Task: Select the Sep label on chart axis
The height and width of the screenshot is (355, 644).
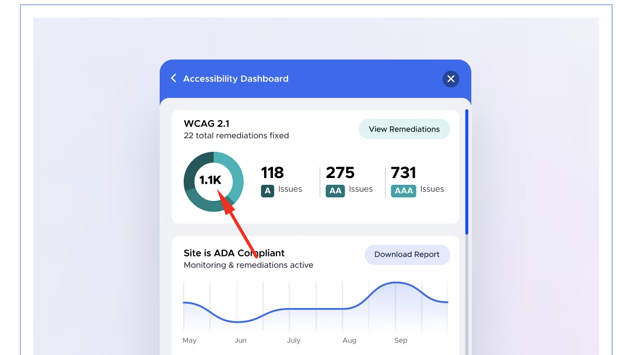Action: click(x=401, y=340)
